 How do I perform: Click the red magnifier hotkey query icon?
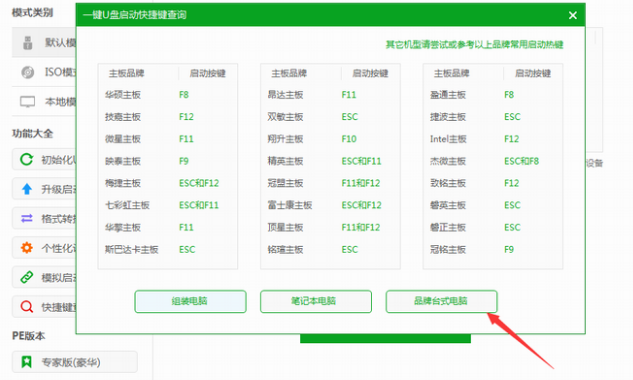coord(27,307)
